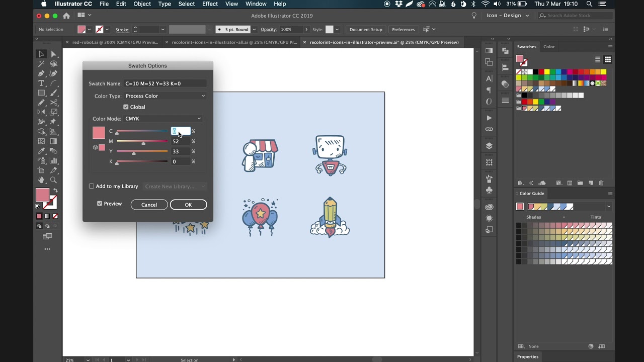Enable Add to my Library checkbox
The width and height of the screenshot is (644, 362).
point(92,186)
